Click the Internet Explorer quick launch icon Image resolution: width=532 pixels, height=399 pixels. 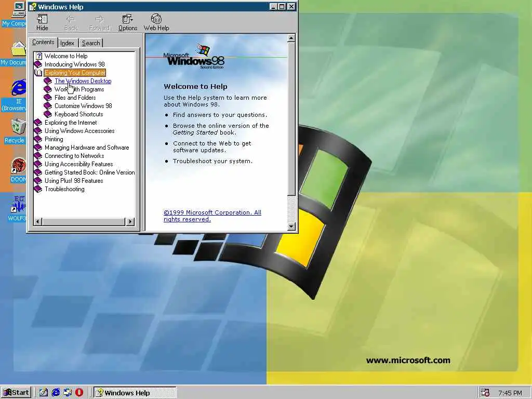(x=55, y=393)
